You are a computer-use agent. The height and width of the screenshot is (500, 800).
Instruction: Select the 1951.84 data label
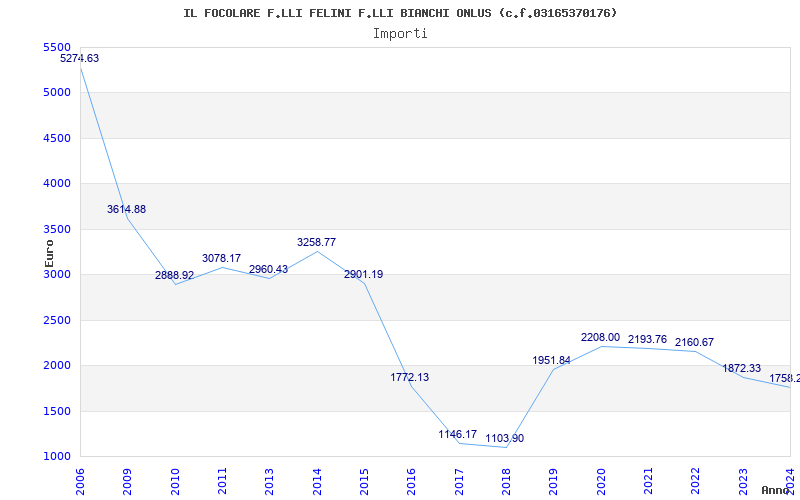point(552,361)
